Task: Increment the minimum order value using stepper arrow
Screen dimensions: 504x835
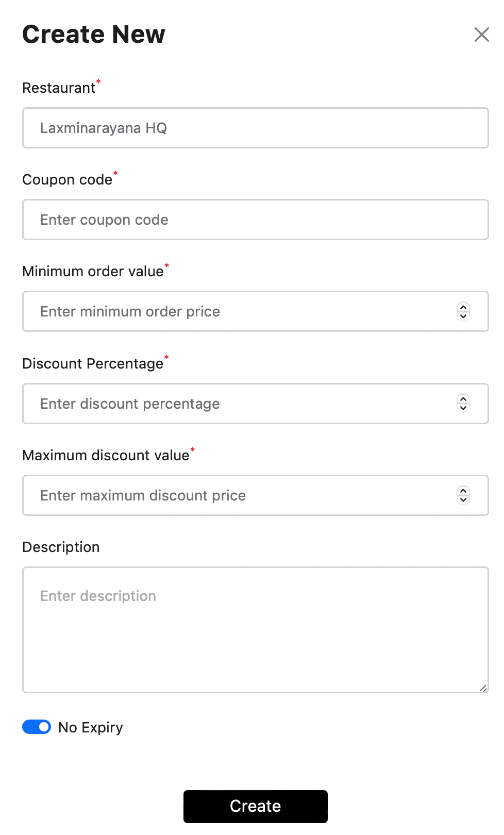Action: coord(463,308)
